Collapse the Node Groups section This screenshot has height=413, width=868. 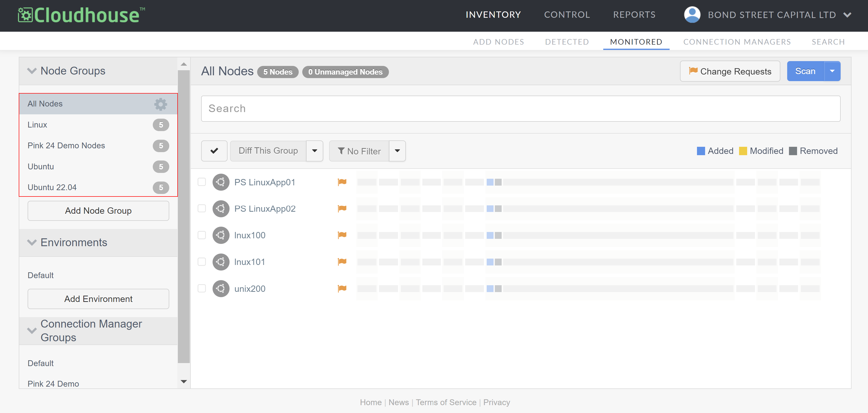tap(32, 71)
